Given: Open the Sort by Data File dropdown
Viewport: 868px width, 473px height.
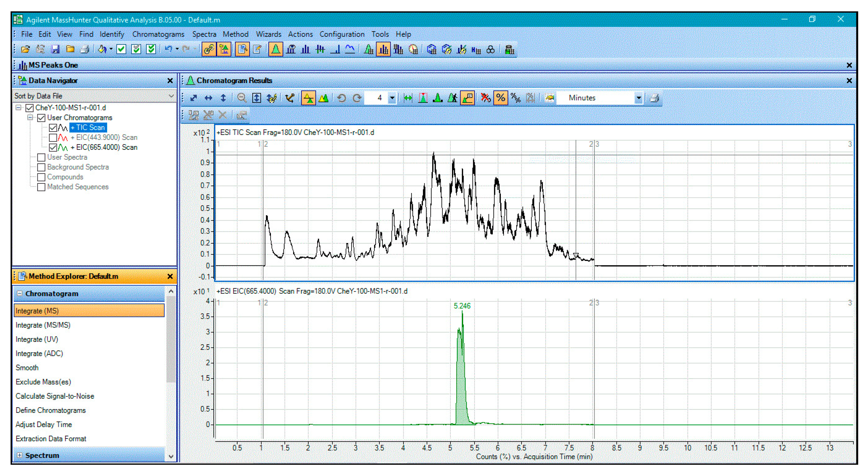Looking at the screenshot, I should tap(171, 96).
